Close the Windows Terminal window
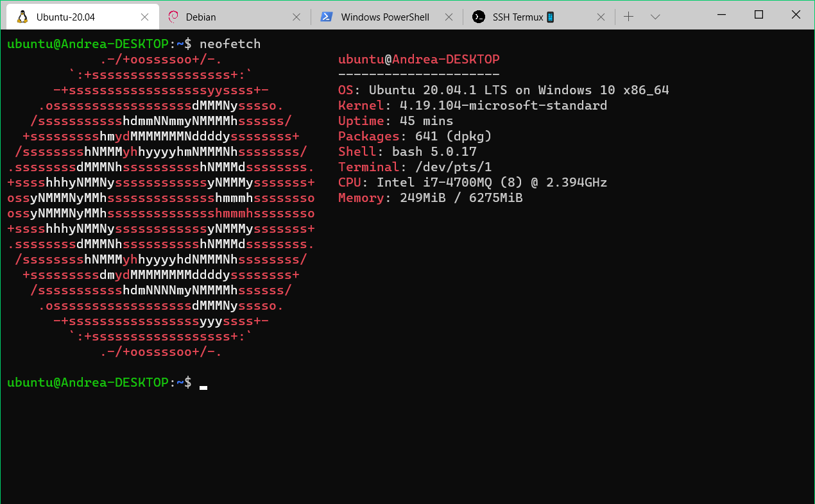The image size is (815, 504). click(x=796, y=14)
